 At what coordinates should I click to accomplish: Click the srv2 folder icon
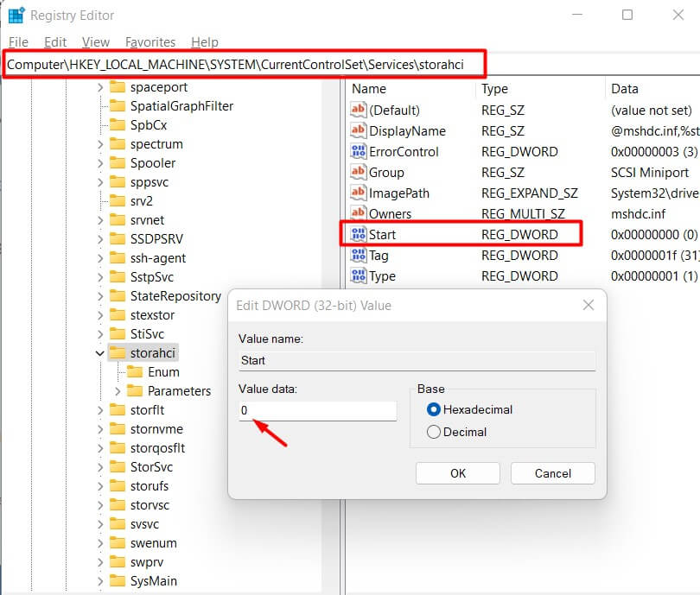118,201
